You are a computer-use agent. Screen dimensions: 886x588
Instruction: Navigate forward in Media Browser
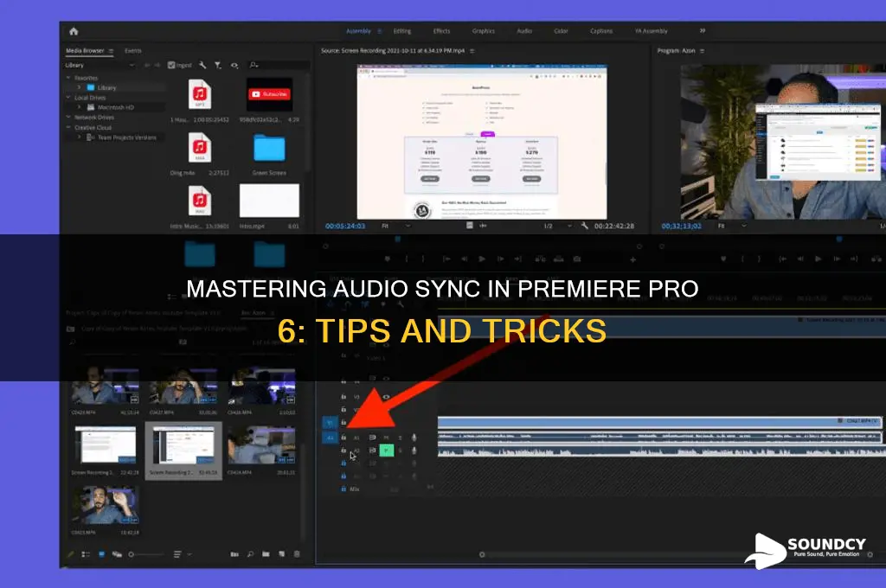[157, 65]
